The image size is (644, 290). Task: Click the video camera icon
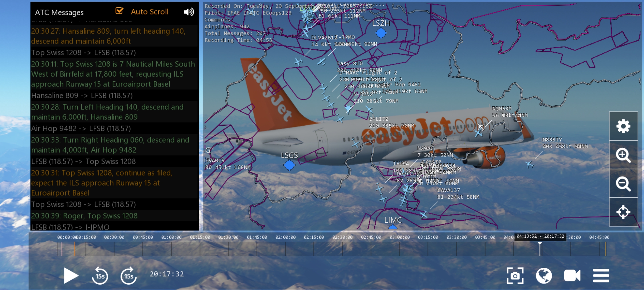coord(572,275)
